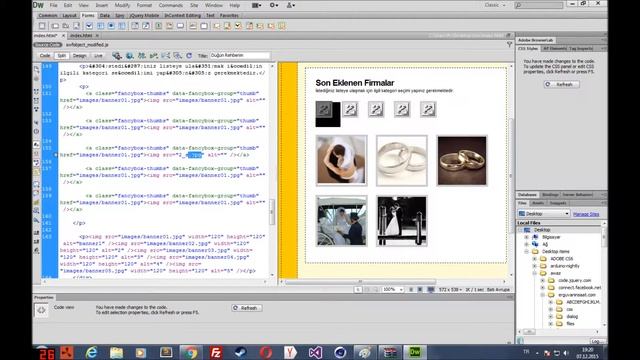Open Classic workspace switcher dropdown
This screenshot has height=360, width=640.
pos(495,5)
